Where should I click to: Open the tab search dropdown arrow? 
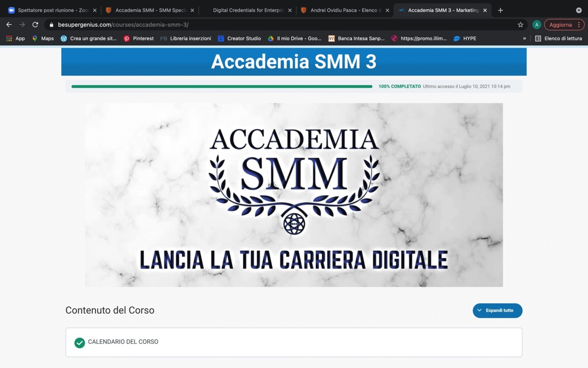pyautogui.click(x=579, y=10)
